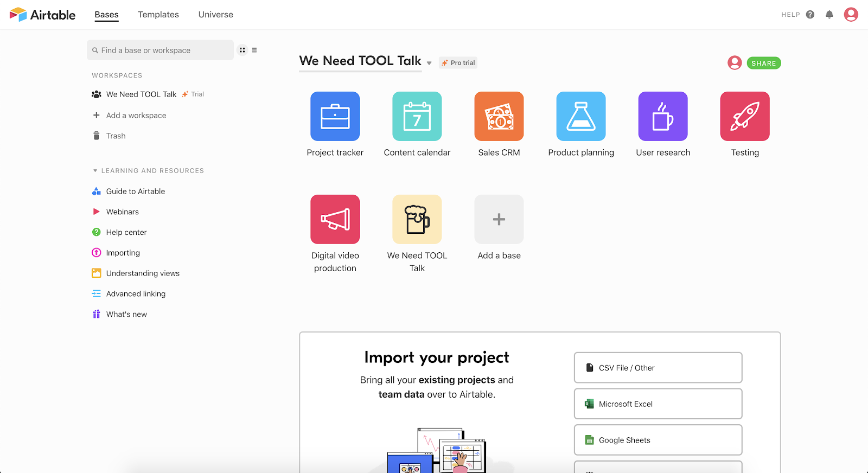This screenshot has height=473, width=868.
Task: Open the Help center link
Action: (126, 232)
